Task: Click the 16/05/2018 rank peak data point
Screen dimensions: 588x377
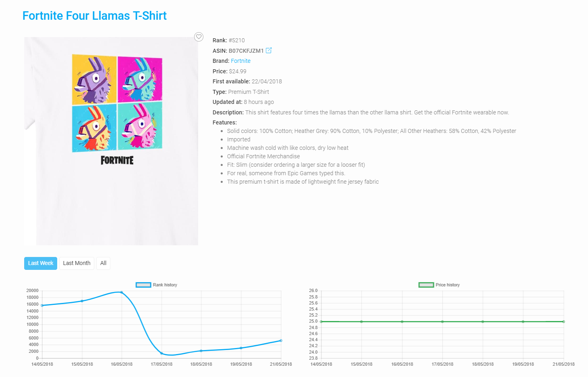Action: pos(122,292)
